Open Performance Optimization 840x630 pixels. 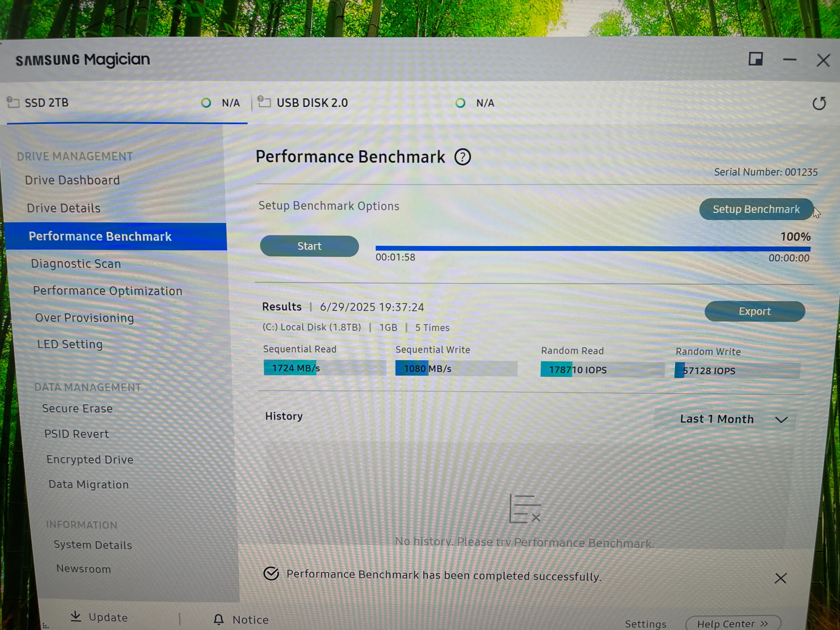[108, 291]
